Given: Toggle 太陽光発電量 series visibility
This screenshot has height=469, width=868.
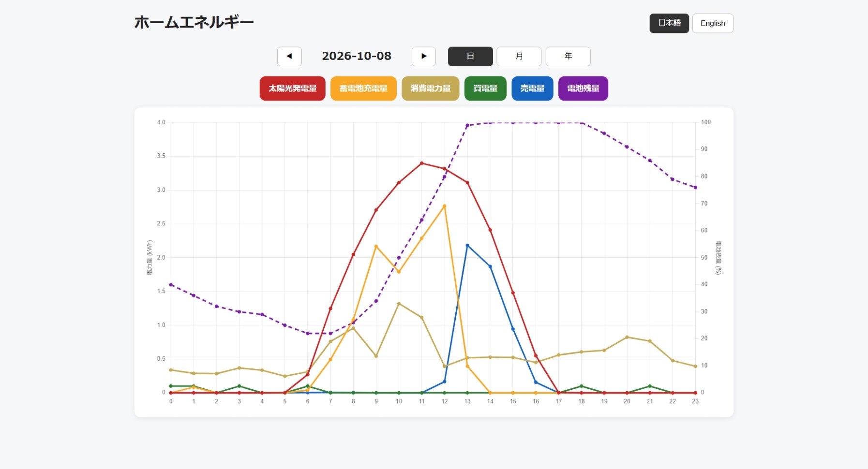Looking at the screenshot, I should [292, 88].
